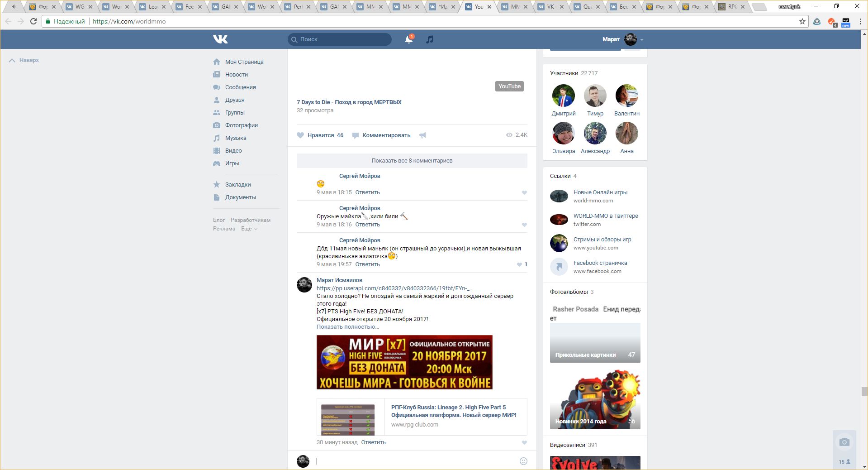Image resolution: width=868 pixels, height=470 pixels.
Task: Reply to the 9 мая в 19:57 comment
Action: coord(368,264)
